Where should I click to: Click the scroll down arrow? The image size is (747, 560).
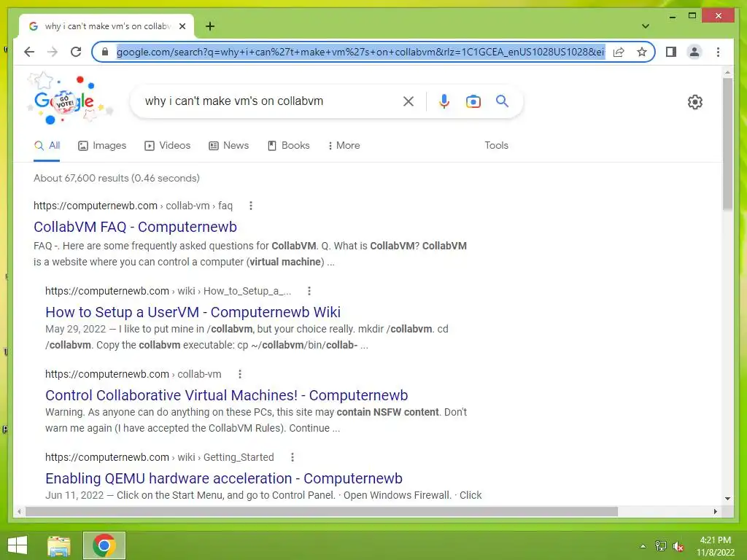(x=727, y=499)
